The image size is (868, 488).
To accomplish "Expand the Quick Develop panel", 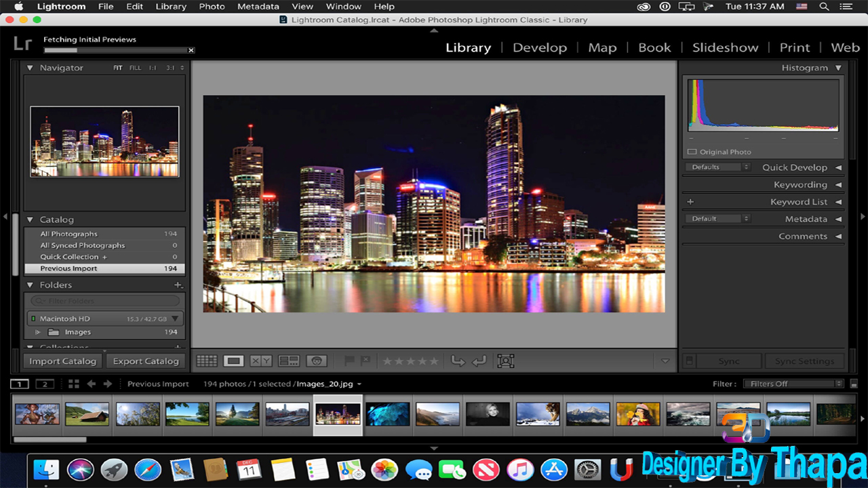I will pos(838,167).
